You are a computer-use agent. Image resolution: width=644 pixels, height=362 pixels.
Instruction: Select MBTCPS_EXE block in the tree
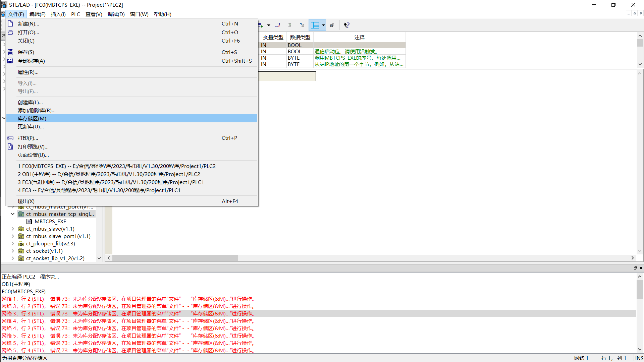(50, 222)
